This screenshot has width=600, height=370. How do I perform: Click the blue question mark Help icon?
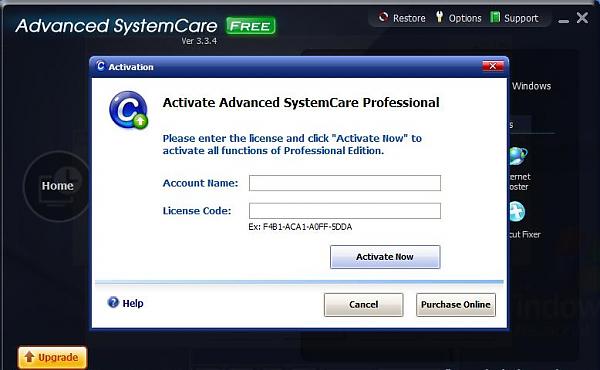[x=113, y=303]
